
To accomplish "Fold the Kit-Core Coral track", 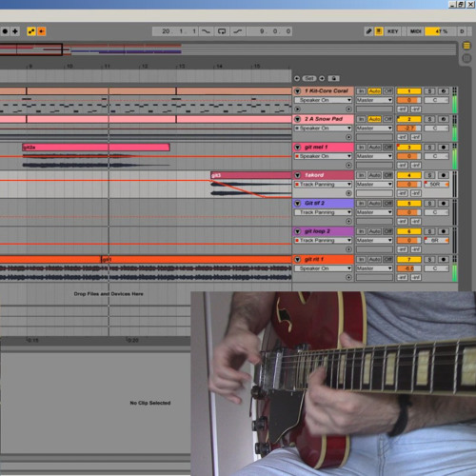I will point(297,91).
